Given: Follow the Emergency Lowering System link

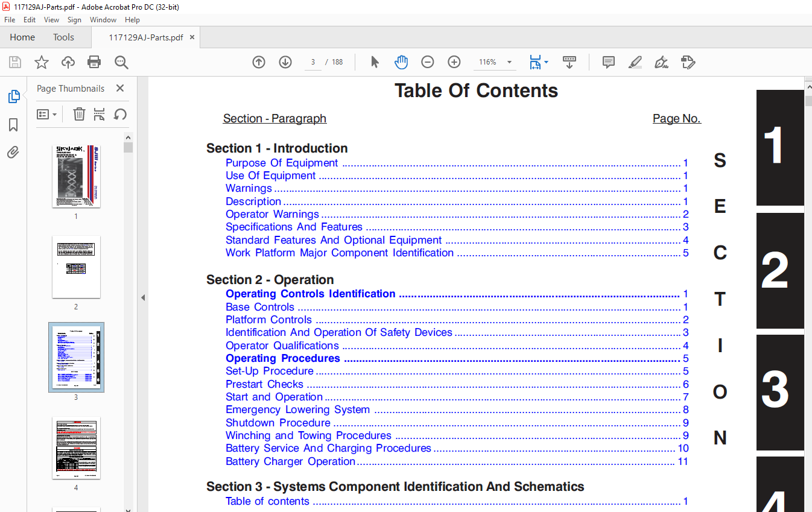Looking at the screenshot, I should click(297, 410).
